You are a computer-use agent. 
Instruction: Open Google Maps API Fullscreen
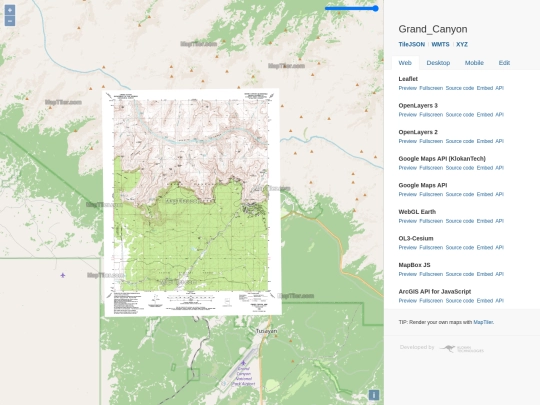click(x=431, y=195)
